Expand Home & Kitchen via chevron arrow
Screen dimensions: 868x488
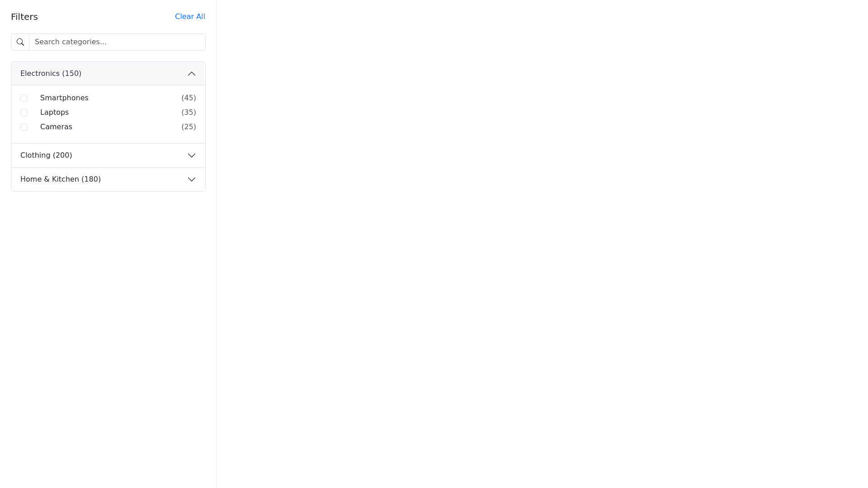192,179
